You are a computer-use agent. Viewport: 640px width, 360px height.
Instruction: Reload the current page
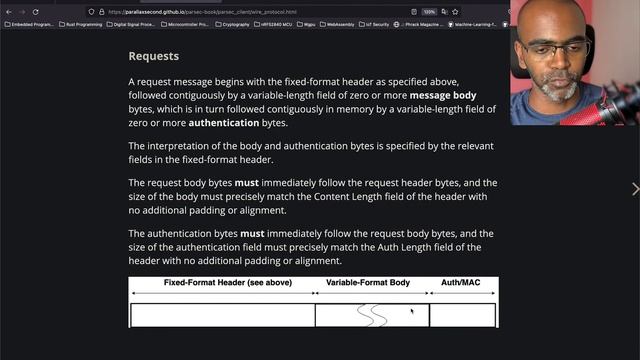coord(36,12)
